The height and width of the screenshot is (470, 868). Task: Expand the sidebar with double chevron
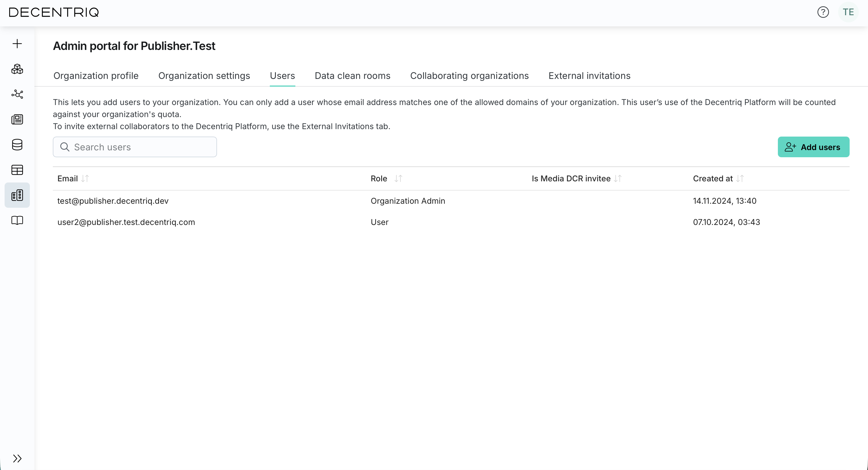pyautogui.click(x=17, y=458)
